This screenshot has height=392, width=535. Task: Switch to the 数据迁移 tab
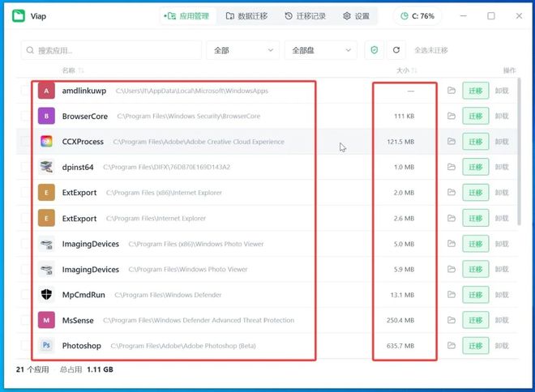tap(246, 16)
